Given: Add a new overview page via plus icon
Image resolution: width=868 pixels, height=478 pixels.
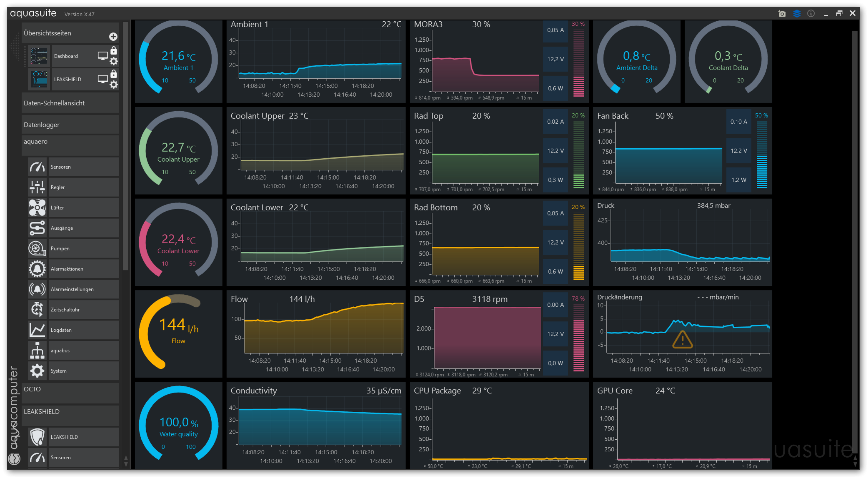Looking at the screenshot, I should tap(113, 36).
